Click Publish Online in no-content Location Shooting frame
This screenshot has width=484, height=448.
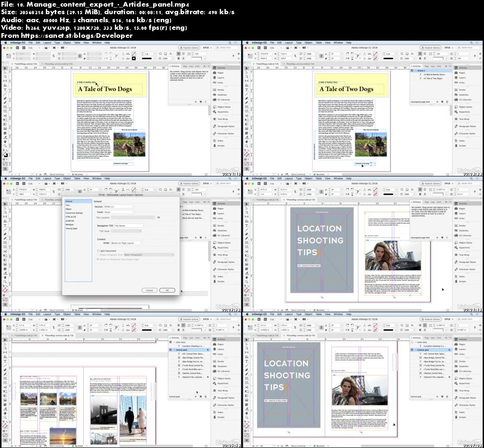[x=431, y=184]
